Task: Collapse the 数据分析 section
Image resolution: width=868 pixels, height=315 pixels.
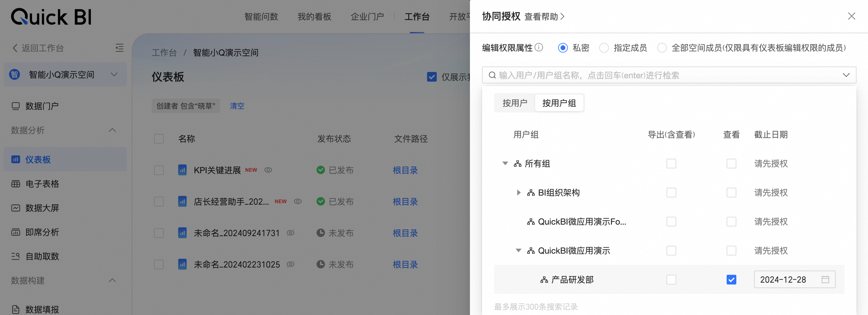Action: (x=112, y=130)
